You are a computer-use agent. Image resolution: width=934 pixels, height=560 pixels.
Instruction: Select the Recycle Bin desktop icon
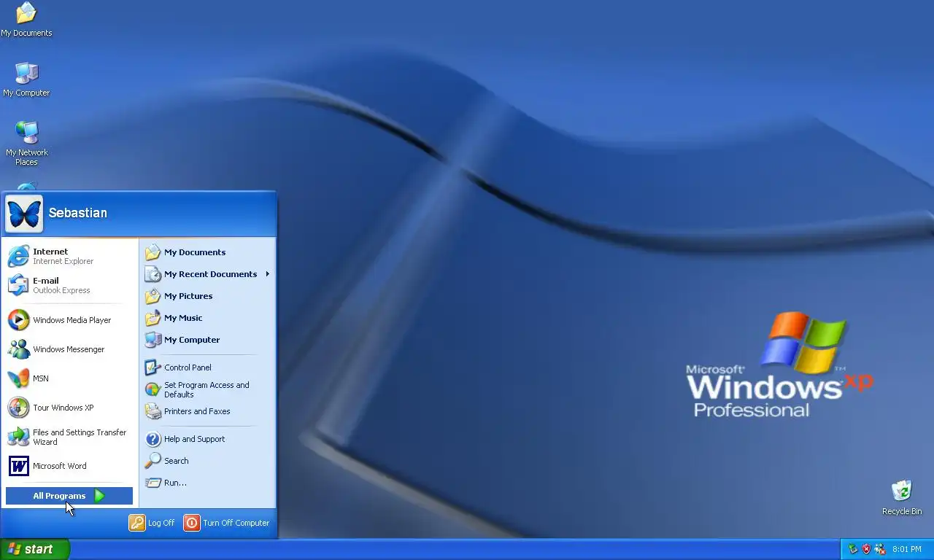point(902,491)
